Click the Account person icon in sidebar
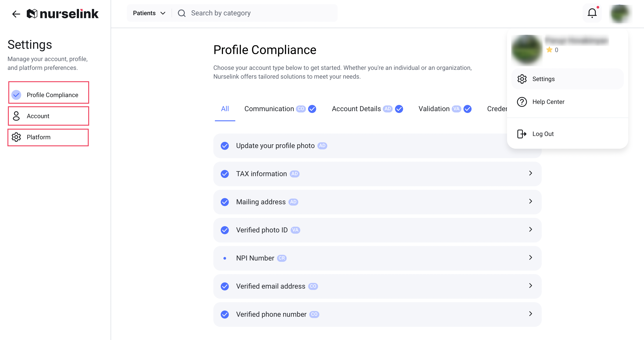The height and width of the screenshot is (340, 644). [16, 116]
